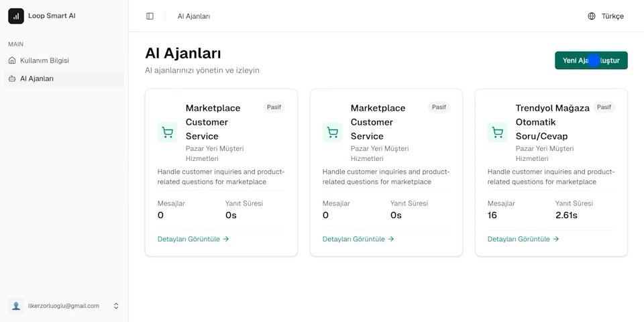Click the home icon beside Kullanım Bilgisi
Viewport: 644px width, 322px height.
pos(12,60)
